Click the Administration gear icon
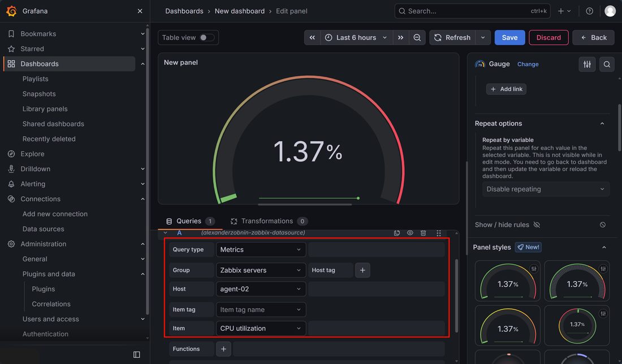This screenshot has width=622, height=364. 11,244
